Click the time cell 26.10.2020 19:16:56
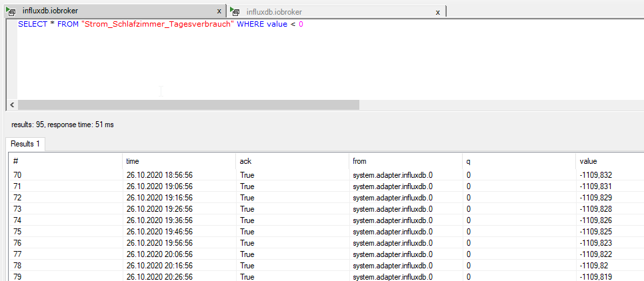The width and height of the screenshot is (644, 281). 160,198
